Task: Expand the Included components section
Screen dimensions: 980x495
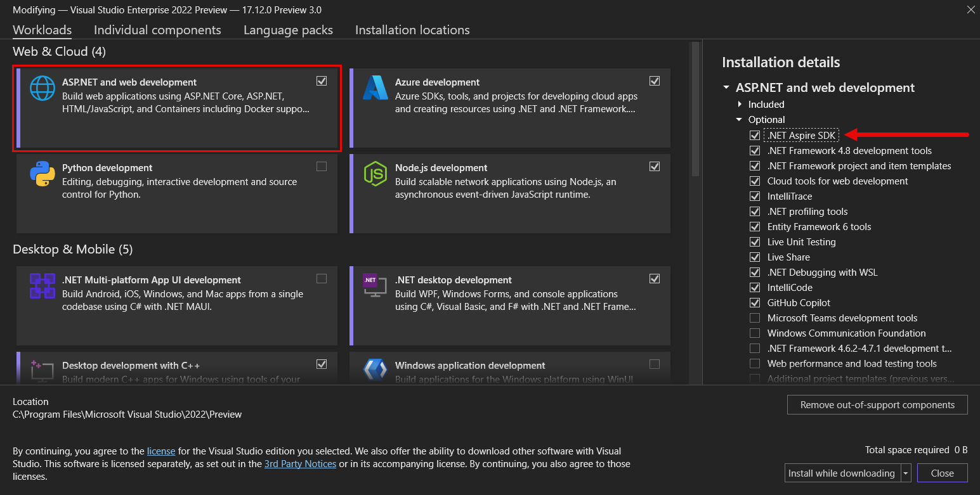Action: pyautogui.click(x=739, y=105)
